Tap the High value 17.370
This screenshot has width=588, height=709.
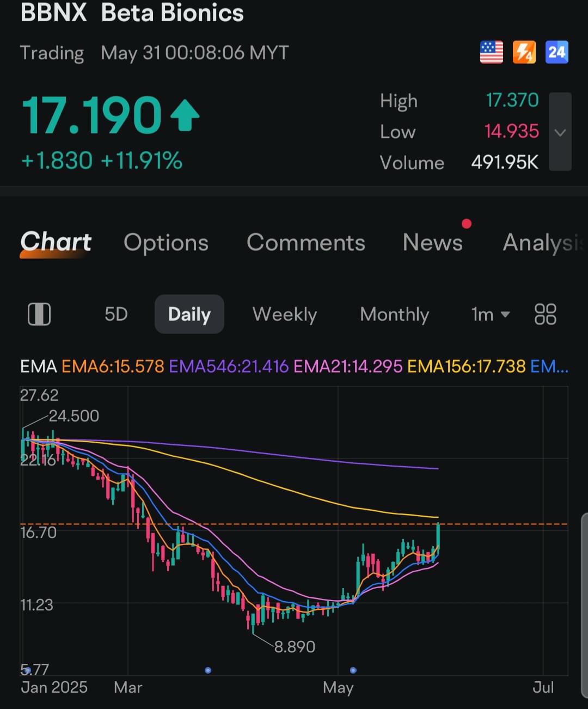coord(512,100)
